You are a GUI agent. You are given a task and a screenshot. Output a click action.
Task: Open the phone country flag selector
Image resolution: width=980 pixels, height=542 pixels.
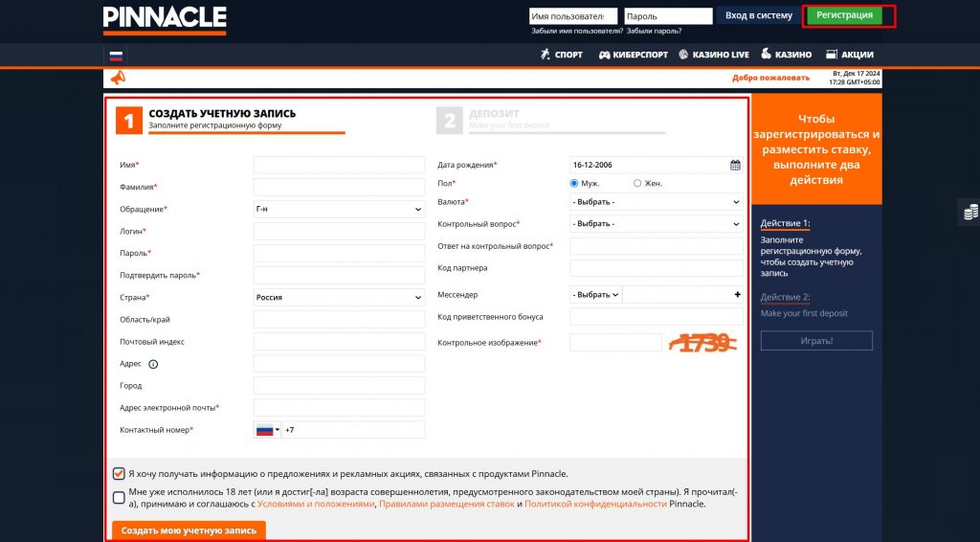(x=268, y=430)
